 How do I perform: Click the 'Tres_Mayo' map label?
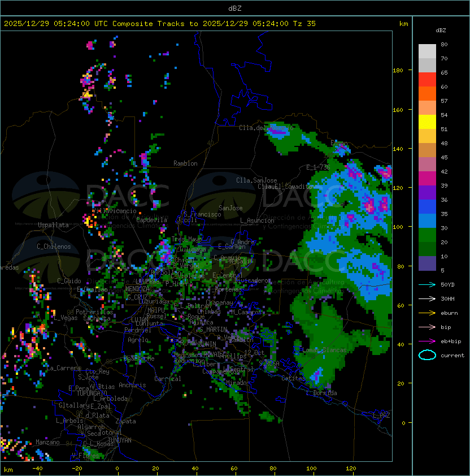point(186,239)
